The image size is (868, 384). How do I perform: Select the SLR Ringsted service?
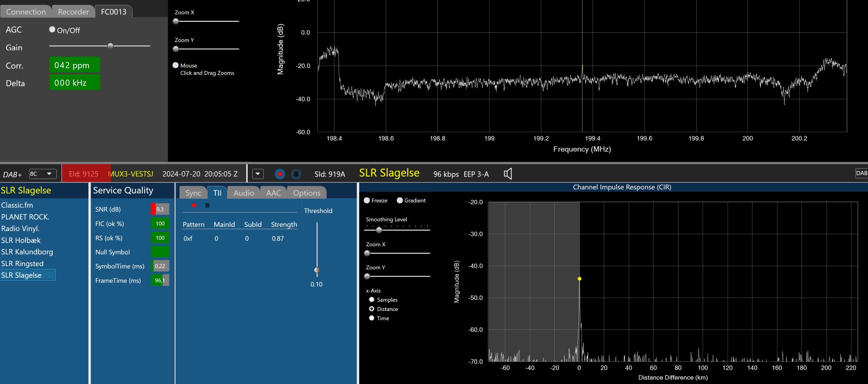22,263
